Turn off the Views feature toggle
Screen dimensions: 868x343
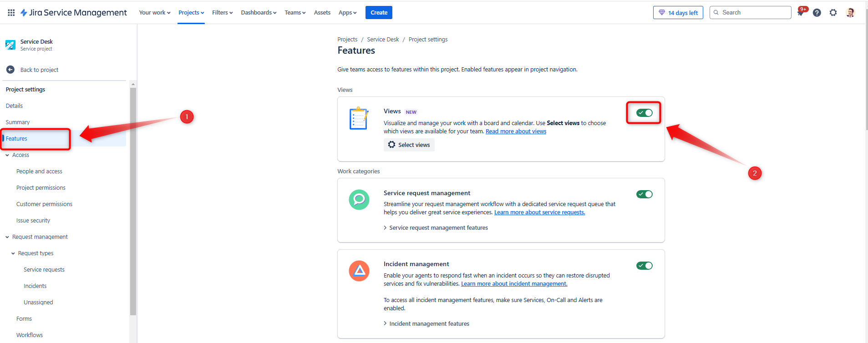[x=645, y=113]
